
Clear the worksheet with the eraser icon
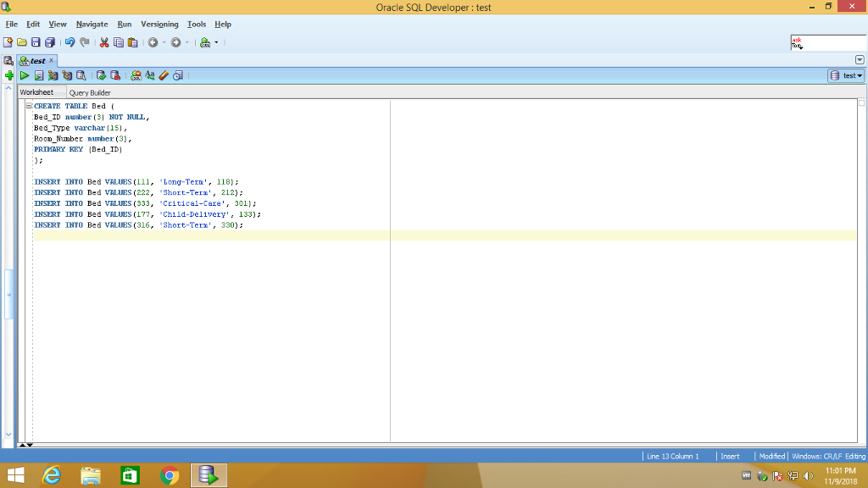coord(163,75)
